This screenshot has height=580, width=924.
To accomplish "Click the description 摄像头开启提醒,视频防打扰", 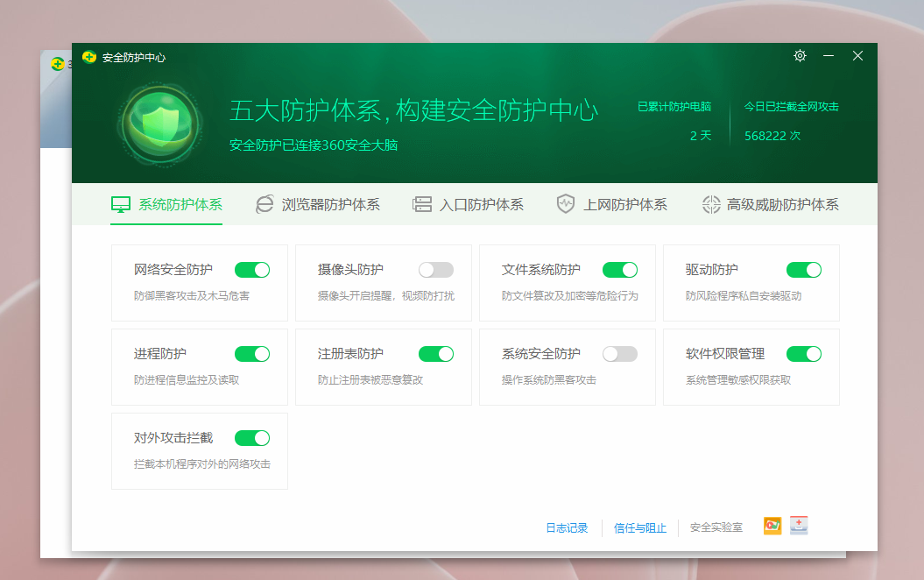I will pyautogui.click(x=386, y=296).
